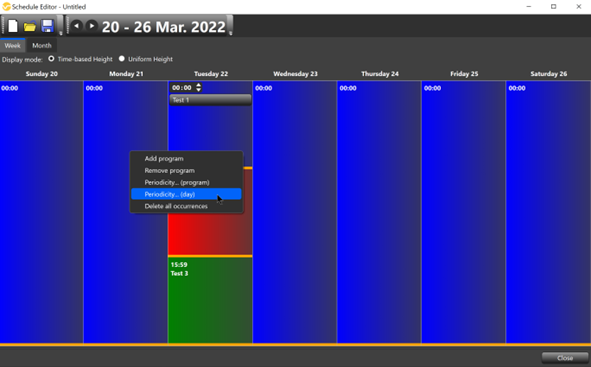Image resolution: width=591 pixels, height=367 pixels.
Task: Select the green Test 3 program block
Action: 210,300
